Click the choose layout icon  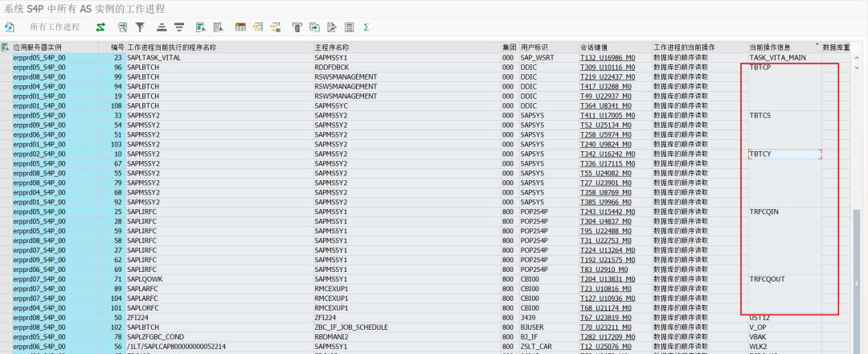click(257, 27)
